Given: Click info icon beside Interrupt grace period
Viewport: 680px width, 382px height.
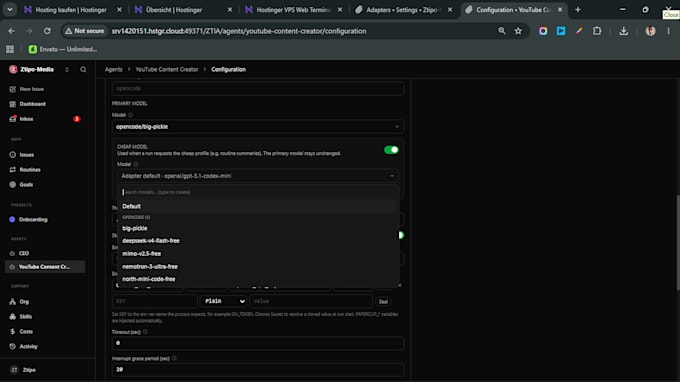Looking at the screenshot, I should [x=174, y=359].
